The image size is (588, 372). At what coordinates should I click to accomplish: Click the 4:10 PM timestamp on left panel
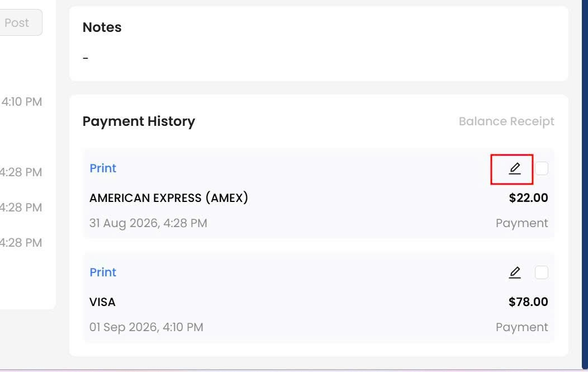coord(21,102)
